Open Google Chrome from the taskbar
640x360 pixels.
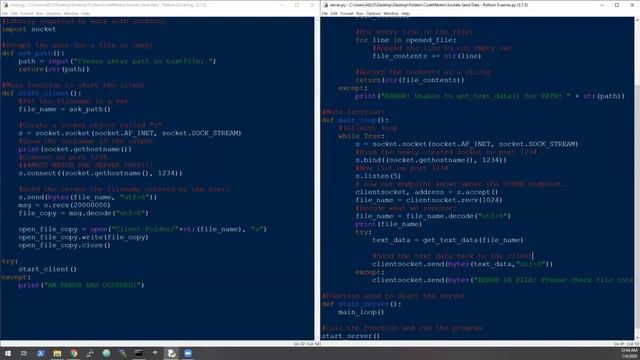click(x=73, y=353)
